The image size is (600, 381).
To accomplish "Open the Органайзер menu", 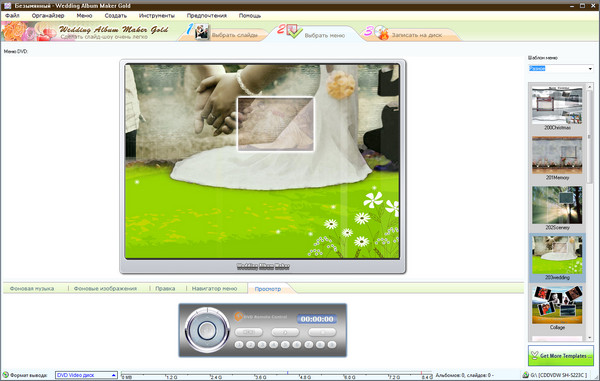I will coord(48,16).
